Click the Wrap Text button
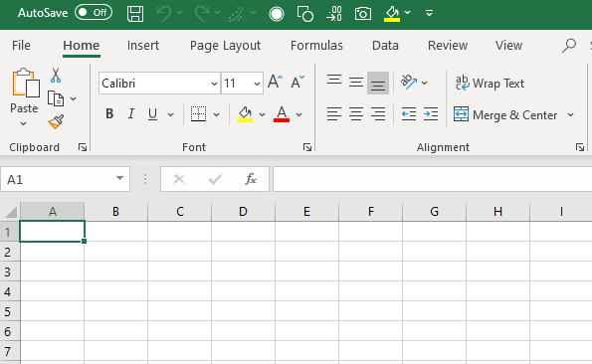The width and height of the screenshot is (592, 364). tap(490, 83)
